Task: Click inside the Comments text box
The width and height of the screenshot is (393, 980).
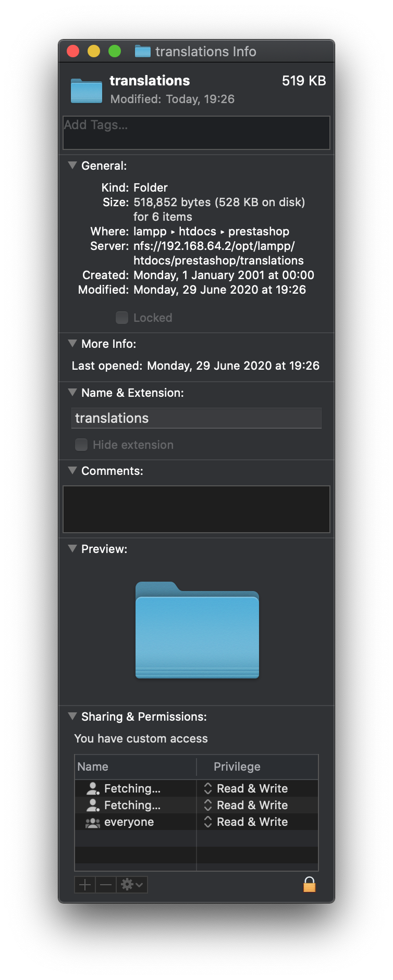Action: click(x=197, y=509)
